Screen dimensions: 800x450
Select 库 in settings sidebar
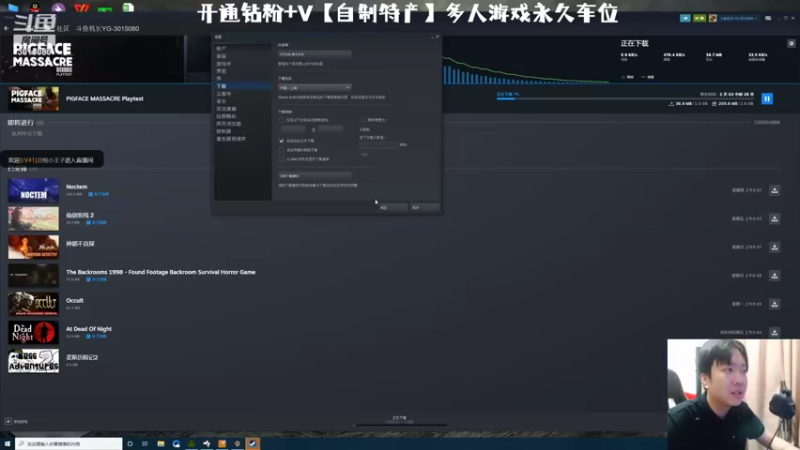tap(219, 79)
